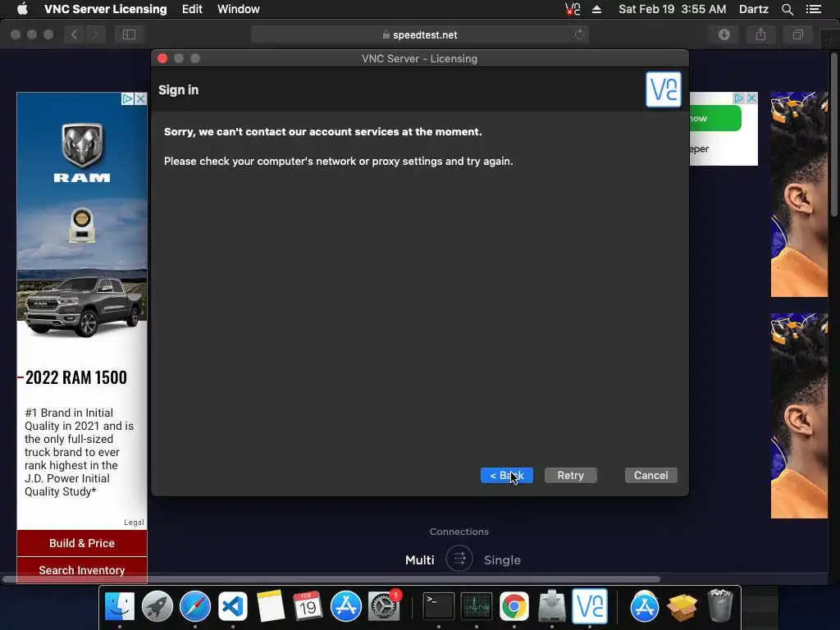Close the RAM advertisement with X icon
Viewport: 840px width, 630px height.
tap(140, 98)
